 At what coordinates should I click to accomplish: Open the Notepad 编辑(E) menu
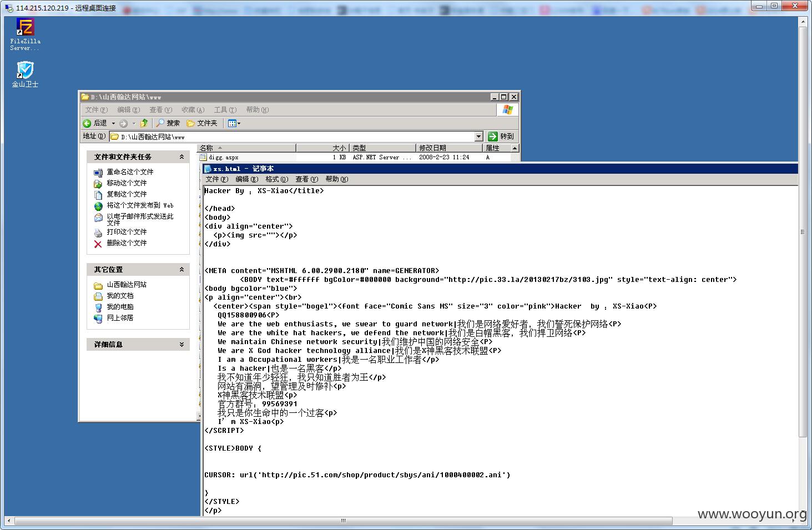(247, 179)
